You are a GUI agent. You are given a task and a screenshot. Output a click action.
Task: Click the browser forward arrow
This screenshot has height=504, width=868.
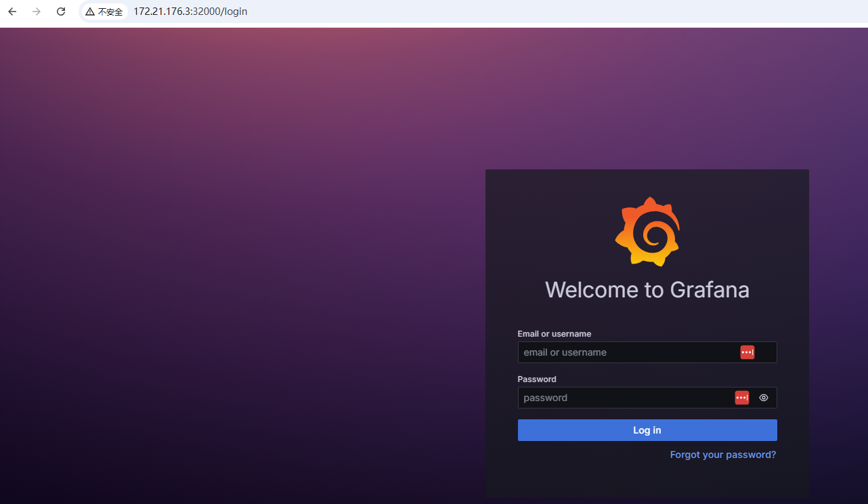click(x=37, y=12)
